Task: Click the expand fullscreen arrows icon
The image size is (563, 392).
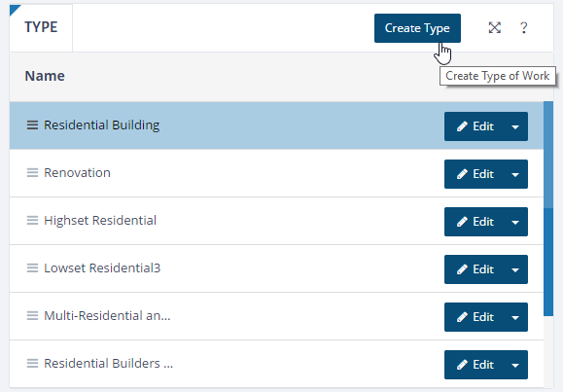Action: (x=494, y=27)
